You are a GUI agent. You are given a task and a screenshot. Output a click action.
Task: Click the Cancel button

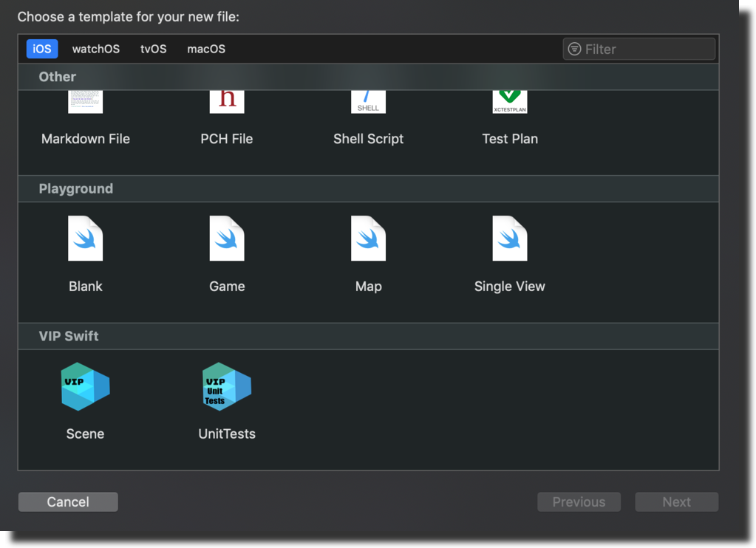(x=67, y=501)
